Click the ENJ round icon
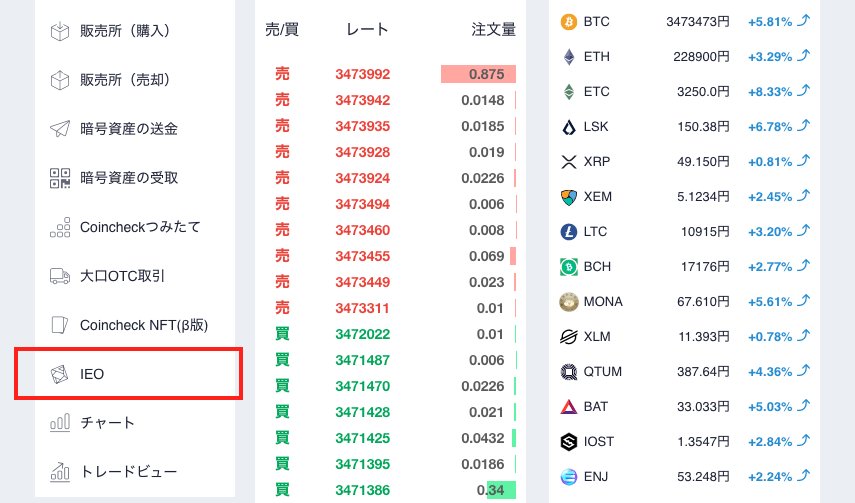Image resolution: width=855 pixels, height=503 pixels. click(569, 477)
